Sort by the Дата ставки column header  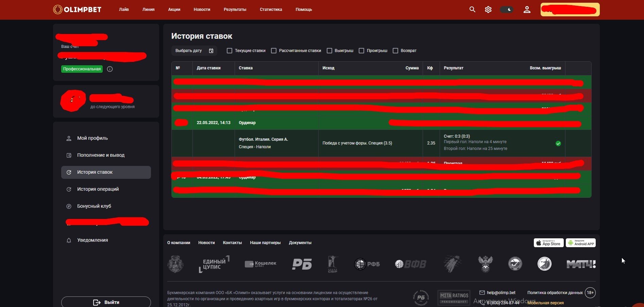point(208,68)
